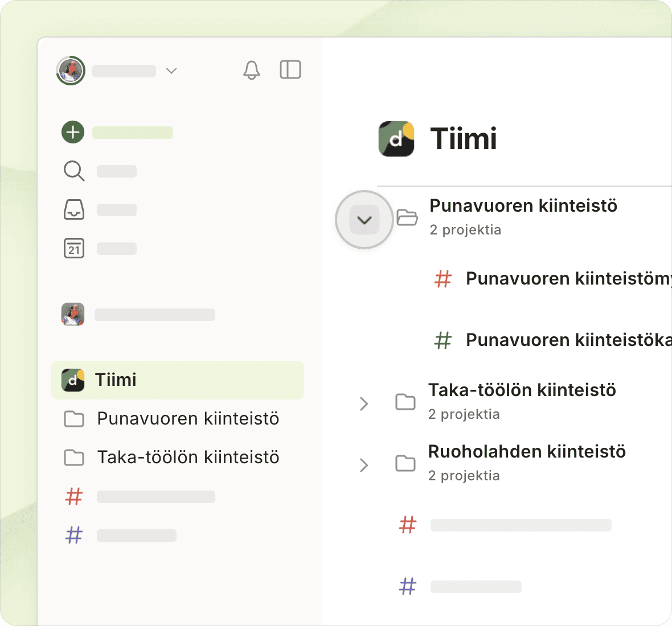Open the notifications bell
The image size is (672, 626).
tap(251, 70)
